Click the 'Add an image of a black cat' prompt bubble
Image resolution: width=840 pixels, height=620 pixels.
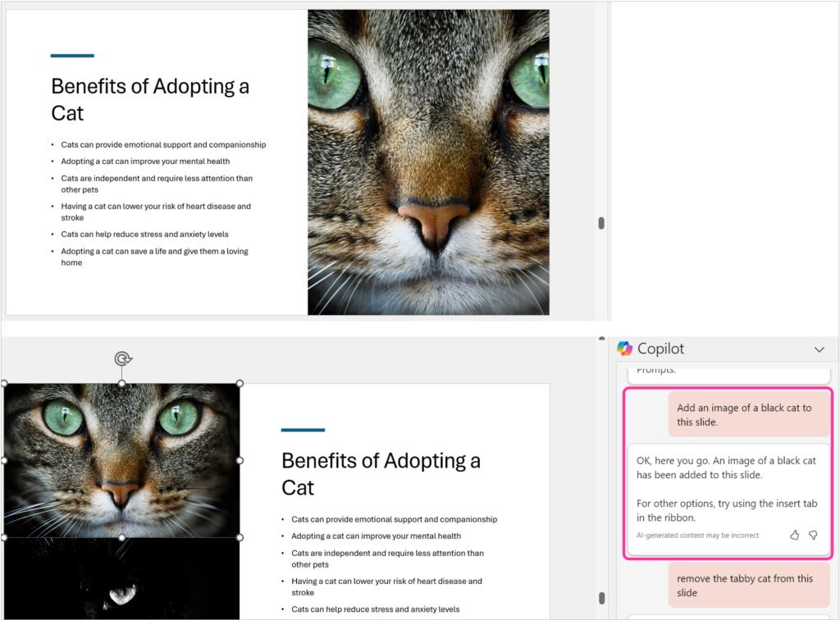coord(747,416)
